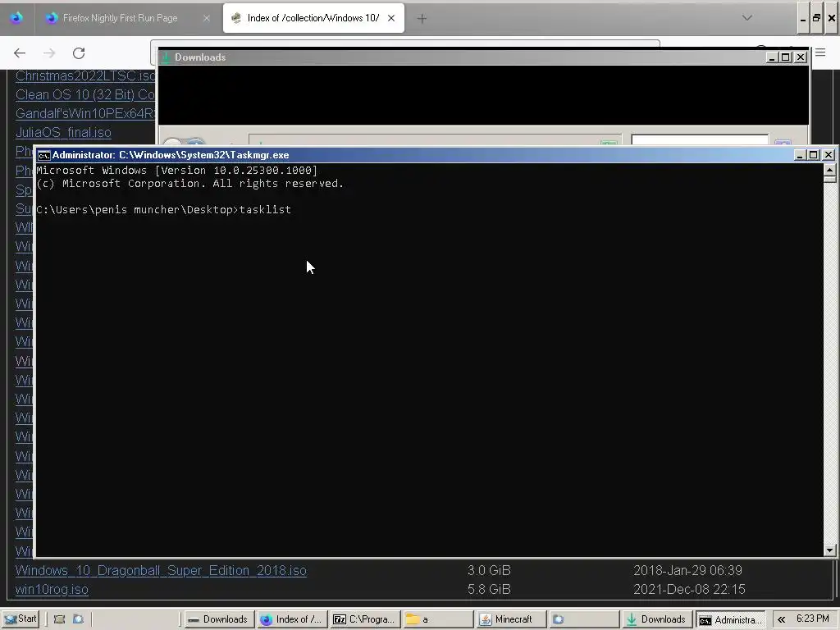840x630 pixels.
Task: Select Index of /collection/Windows 10/ tab
Action: (313, 18)
